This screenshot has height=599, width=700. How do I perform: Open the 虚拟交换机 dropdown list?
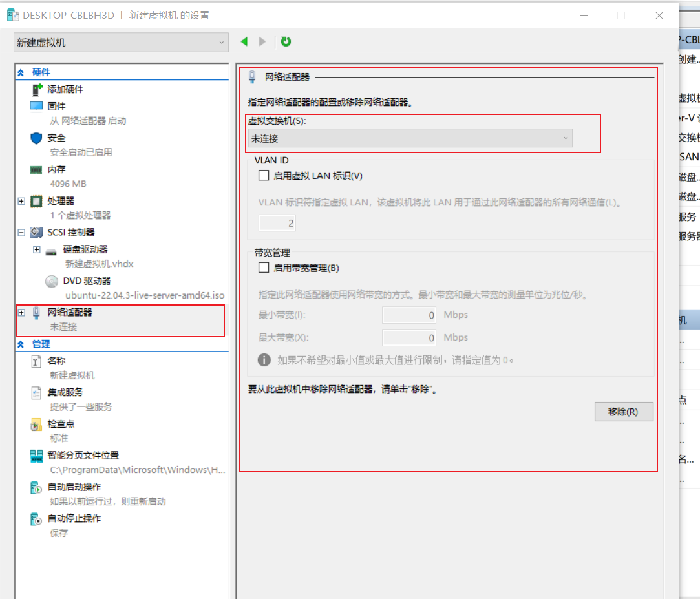[x=410, y=138]
